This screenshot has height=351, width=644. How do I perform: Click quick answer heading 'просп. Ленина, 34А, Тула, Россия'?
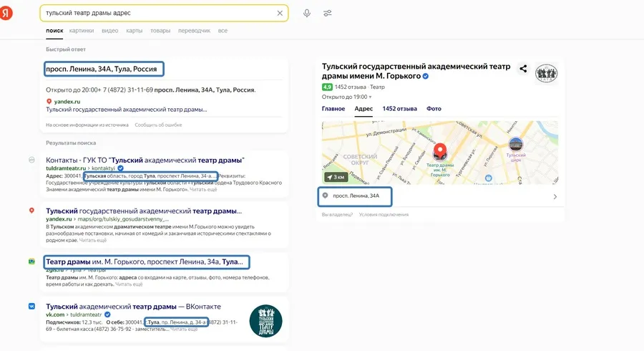pyautogui.click(x=102, y=69)
